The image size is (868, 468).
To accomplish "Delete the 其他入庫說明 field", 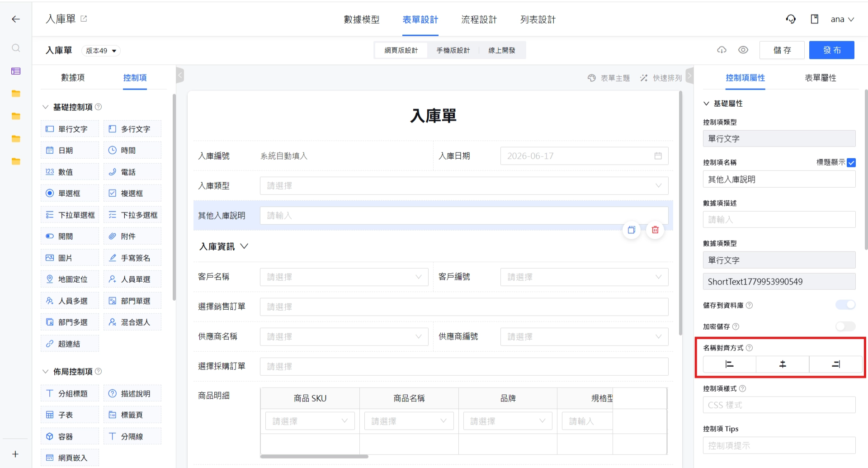I will tap(655, 230).
